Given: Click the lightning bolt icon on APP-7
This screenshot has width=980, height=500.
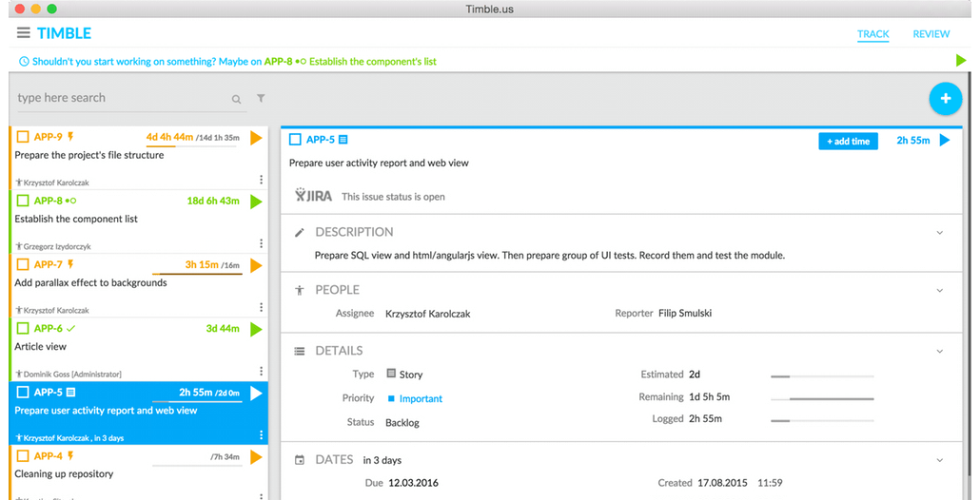Looking at the screenshot, I should pos(70,264).
